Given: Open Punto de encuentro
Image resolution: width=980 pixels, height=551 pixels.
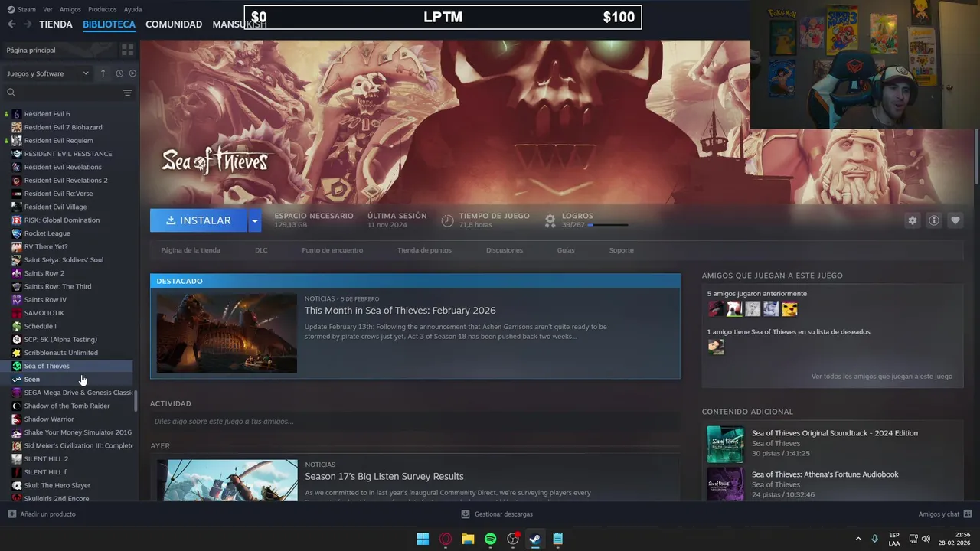Looking at the screenshot, I should coord(332,250).
